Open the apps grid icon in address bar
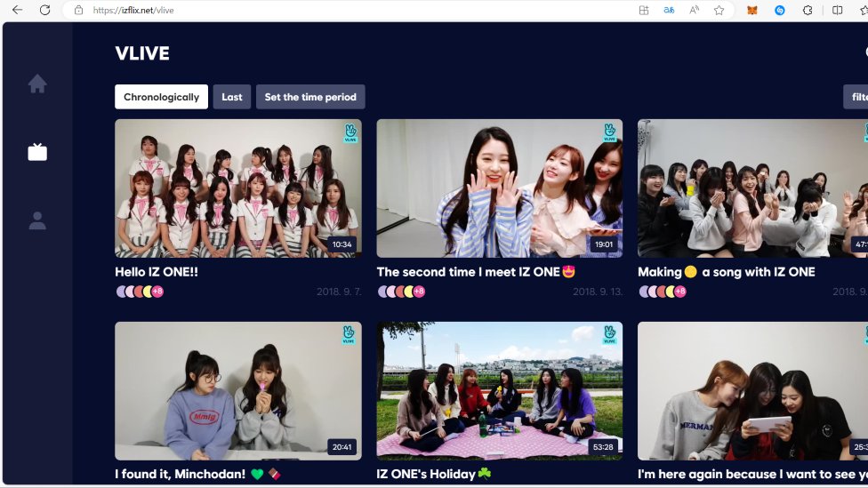The height and width of the screenshot is (488, 868). [x=644, y=10]
